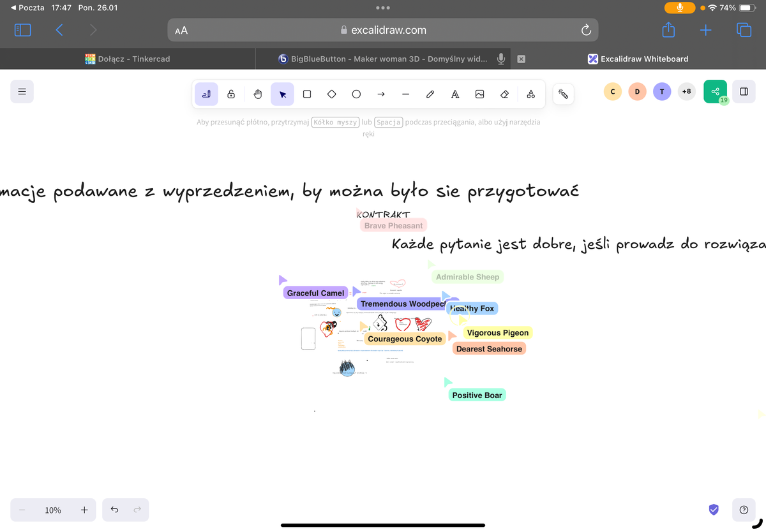Open the Insert image tool
This screenshot has height=532, width=766.
tap(479, 94)
